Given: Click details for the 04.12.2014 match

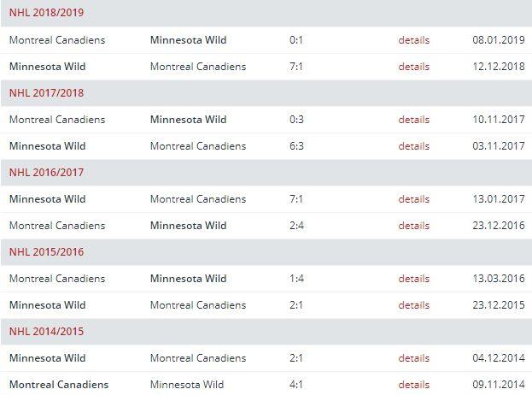Looking at the screenshot, I should click(x=413, y=358).
